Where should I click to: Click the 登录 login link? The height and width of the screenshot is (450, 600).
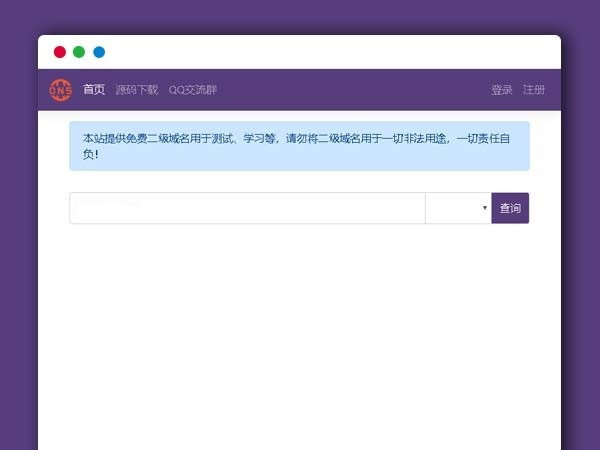(x=501, y=90)
